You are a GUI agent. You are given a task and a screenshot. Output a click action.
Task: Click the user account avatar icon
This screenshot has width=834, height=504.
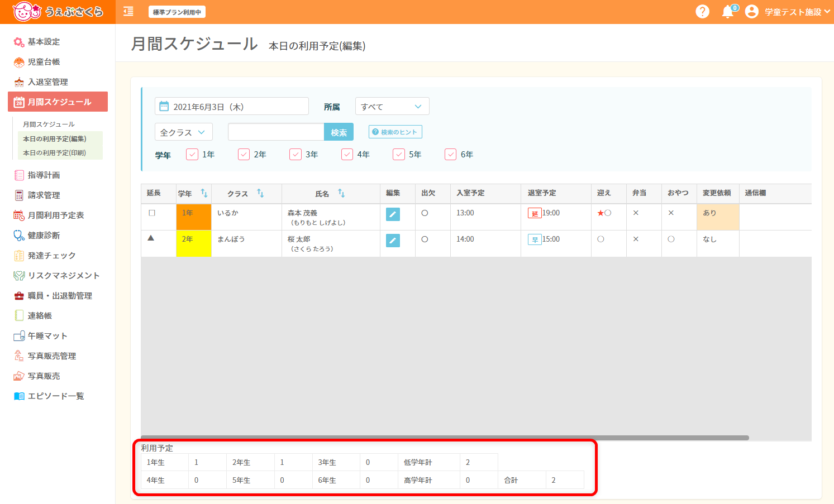[752, 11]
